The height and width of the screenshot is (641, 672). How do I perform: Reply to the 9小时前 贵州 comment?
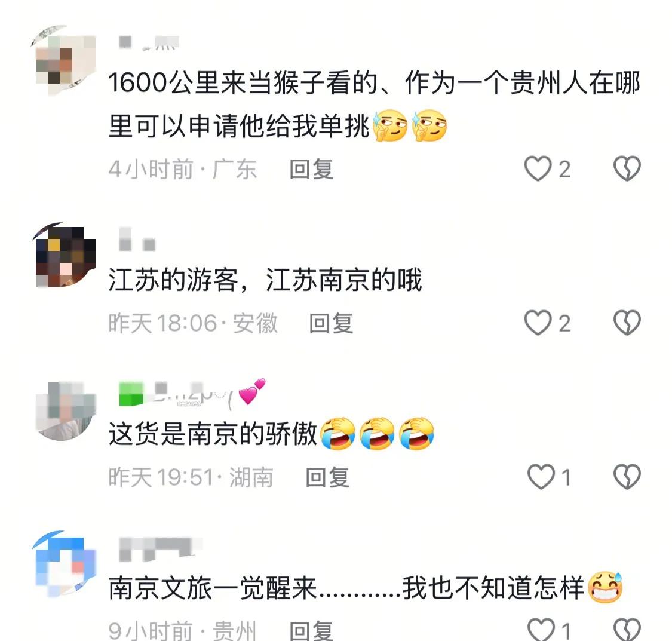click(312, 630)
